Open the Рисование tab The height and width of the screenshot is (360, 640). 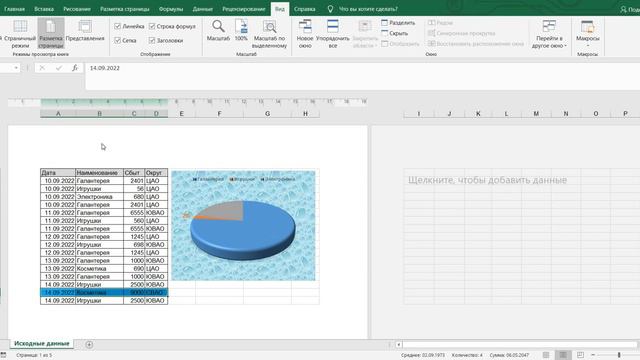(77, 9)
